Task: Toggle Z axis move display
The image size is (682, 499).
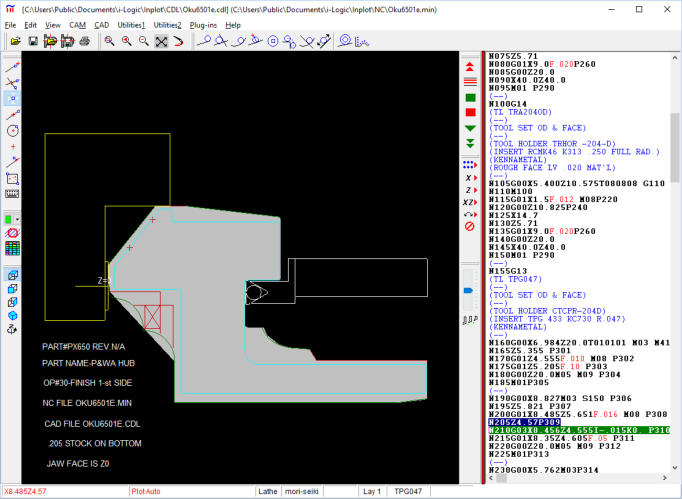Action: point(470,189)
